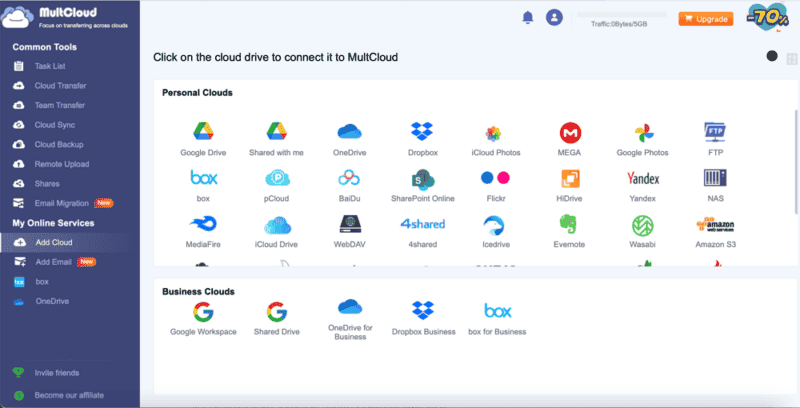Click the MultCloud logo

coord(65,17)
